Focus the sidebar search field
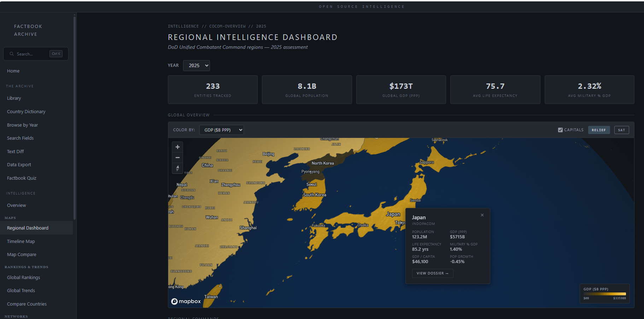 pyautogui.click(x=32, y=54)
